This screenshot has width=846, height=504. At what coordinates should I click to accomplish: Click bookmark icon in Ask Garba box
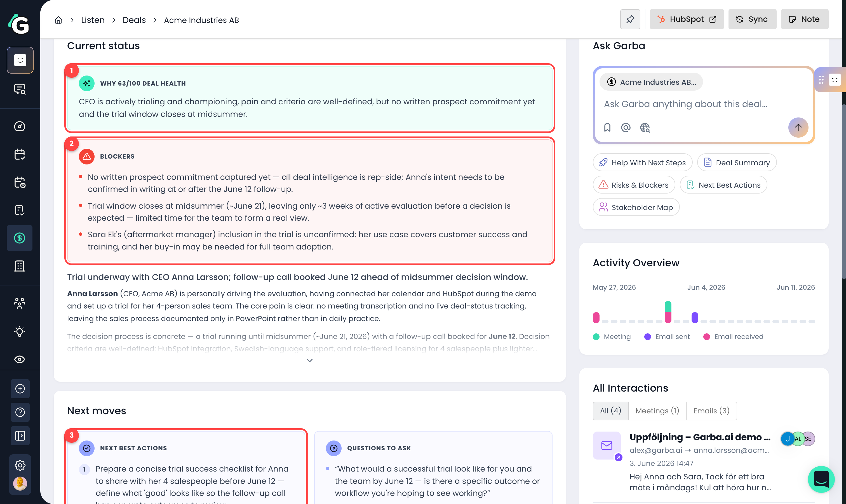[607, 128]
